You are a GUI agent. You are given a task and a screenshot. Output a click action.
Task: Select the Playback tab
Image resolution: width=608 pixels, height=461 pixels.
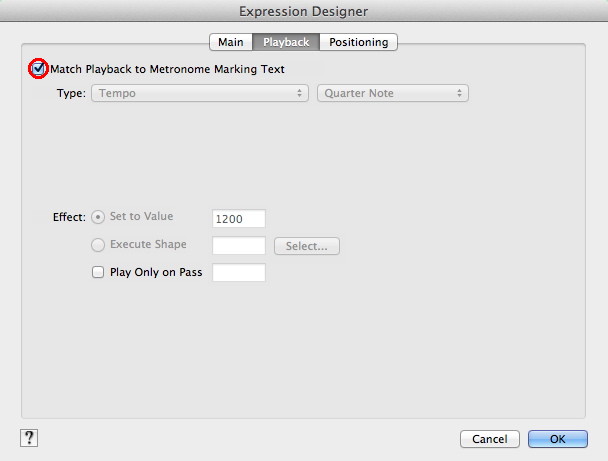click(286, 42)
